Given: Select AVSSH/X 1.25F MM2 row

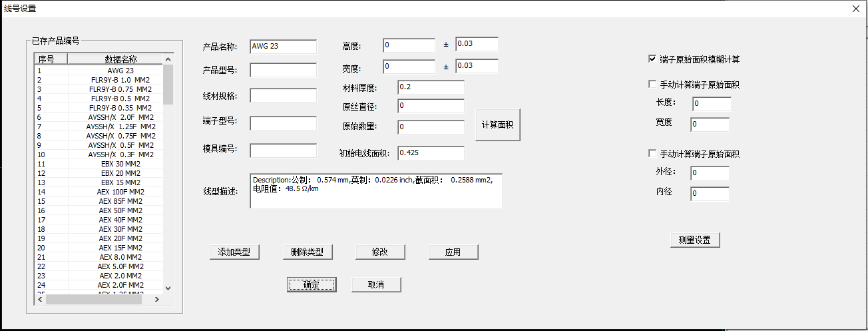Looking at the screenshot, I should [99, 127].
